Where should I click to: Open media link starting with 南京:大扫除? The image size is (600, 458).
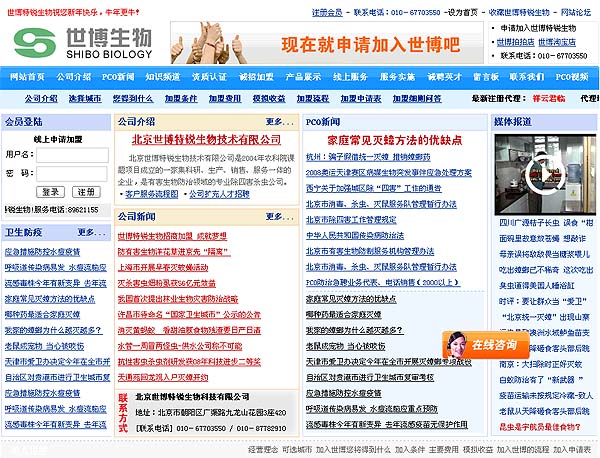click(541, 364)
